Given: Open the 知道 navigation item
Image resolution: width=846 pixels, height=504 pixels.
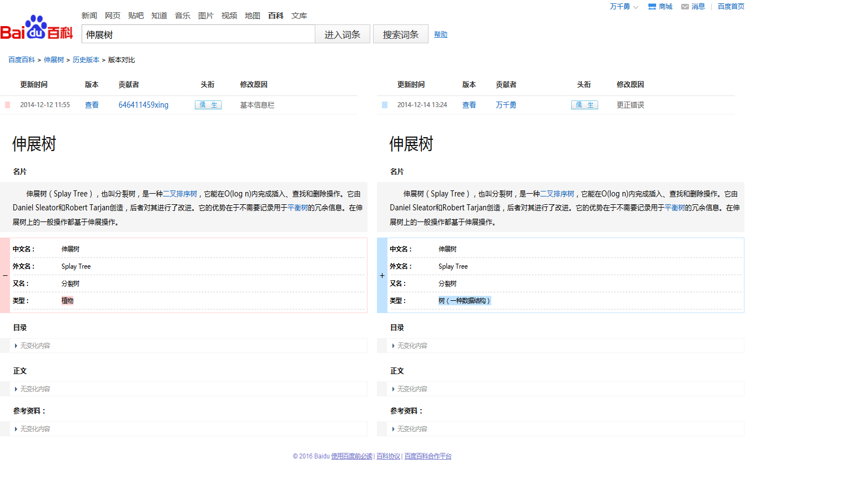Looking at the screenshot, I should 159,16.
